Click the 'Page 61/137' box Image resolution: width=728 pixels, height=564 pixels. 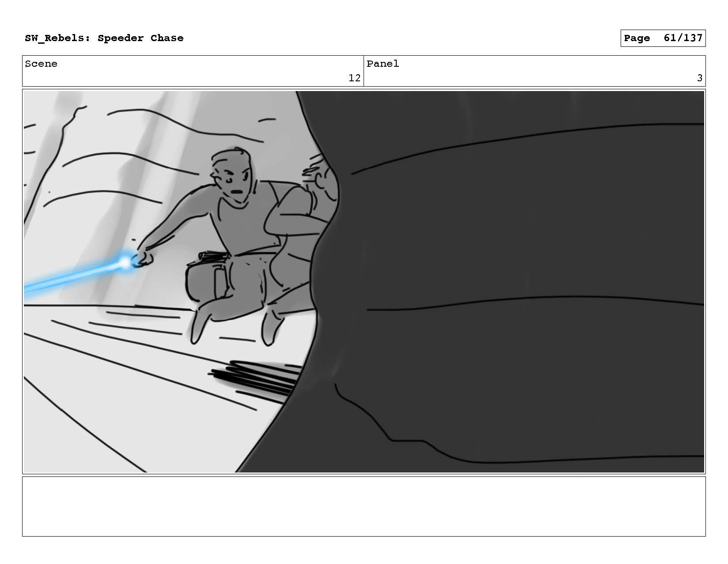click(663, 38)
